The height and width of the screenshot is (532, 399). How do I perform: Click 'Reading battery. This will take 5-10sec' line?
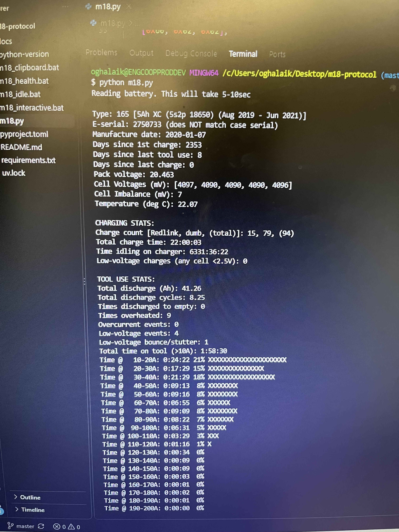[171, 94]
